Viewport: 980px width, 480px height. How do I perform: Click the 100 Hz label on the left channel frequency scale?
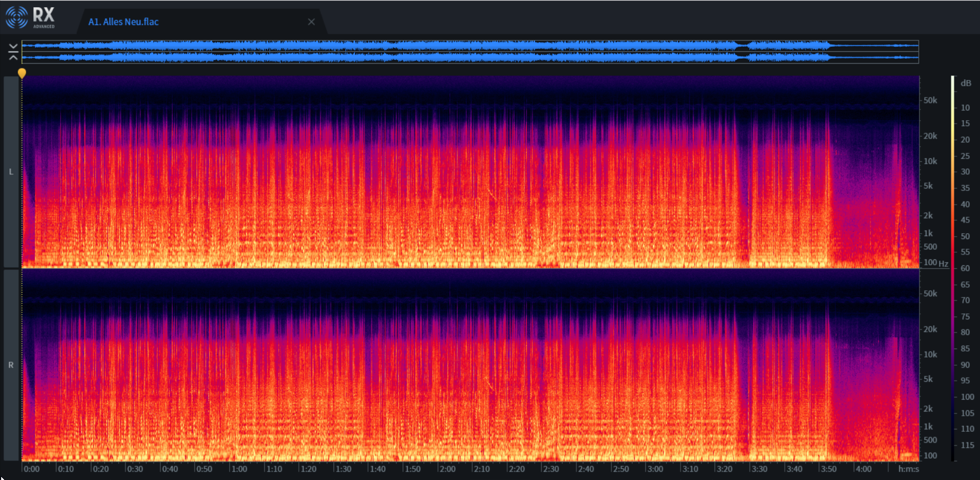[x=935, y=262]
